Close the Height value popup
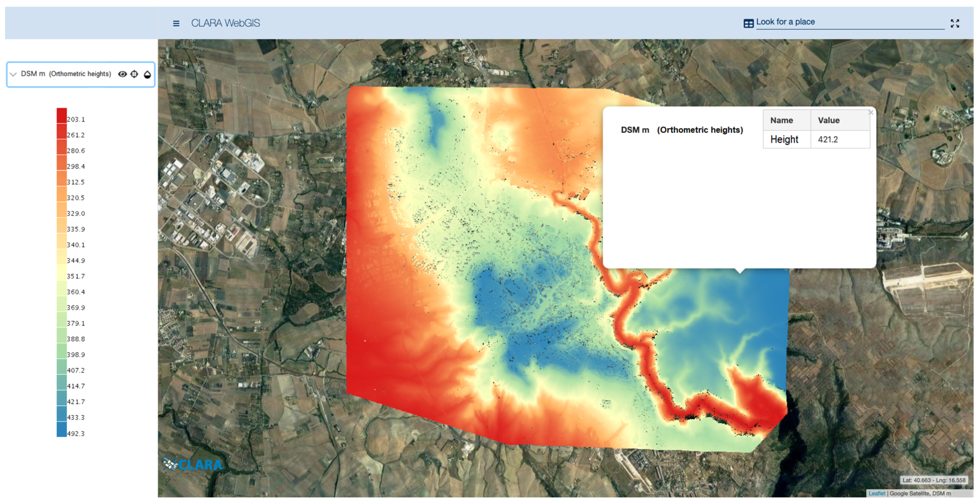The image size is (980, 504). point(870,113)
